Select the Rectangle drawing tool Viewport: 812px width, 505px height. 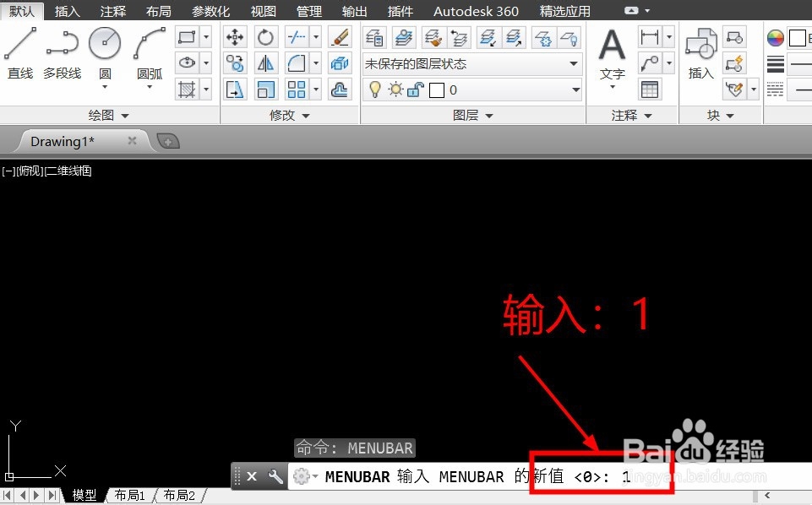coord(187,37)
